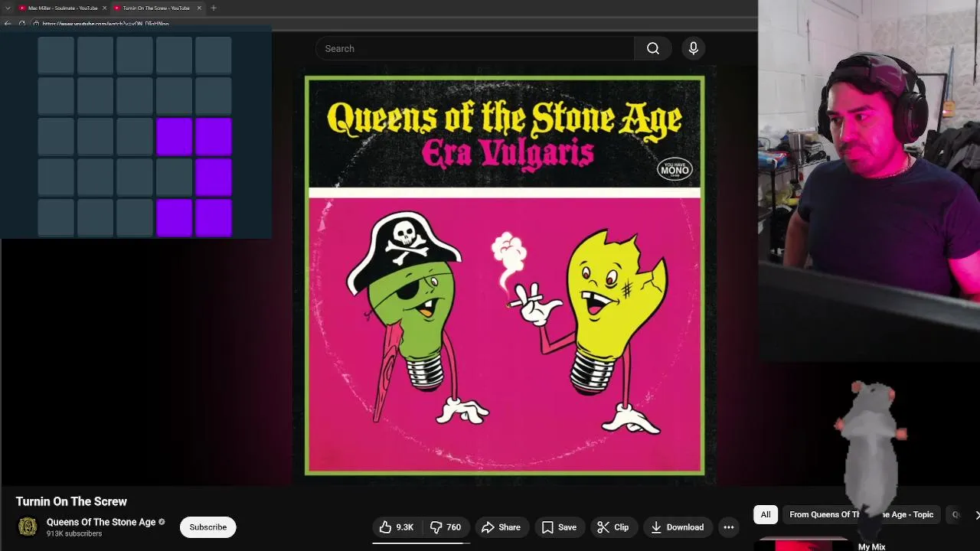The height and width of the screenshot is (551, 980).
Task: Close the Turnin On The Screw tab
Action: coord(199,8)
